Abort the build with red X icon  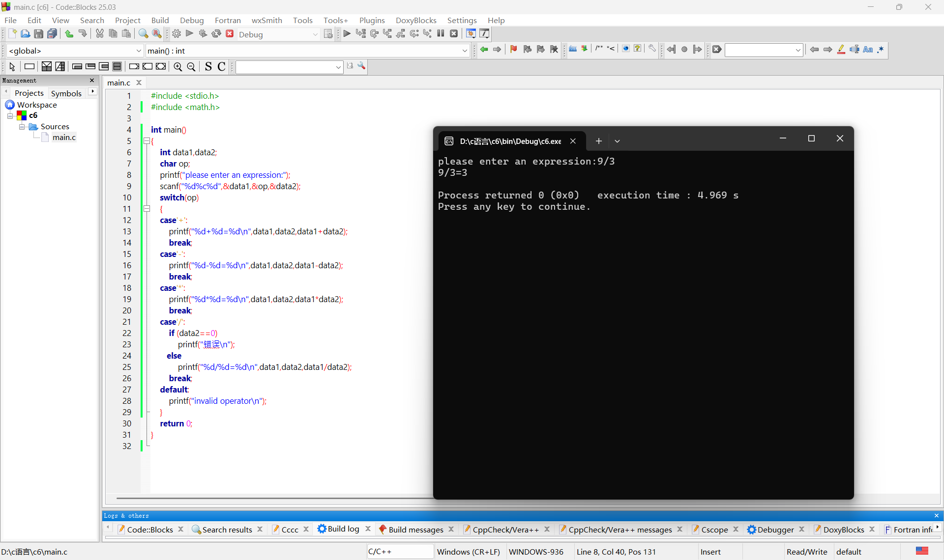230,34
